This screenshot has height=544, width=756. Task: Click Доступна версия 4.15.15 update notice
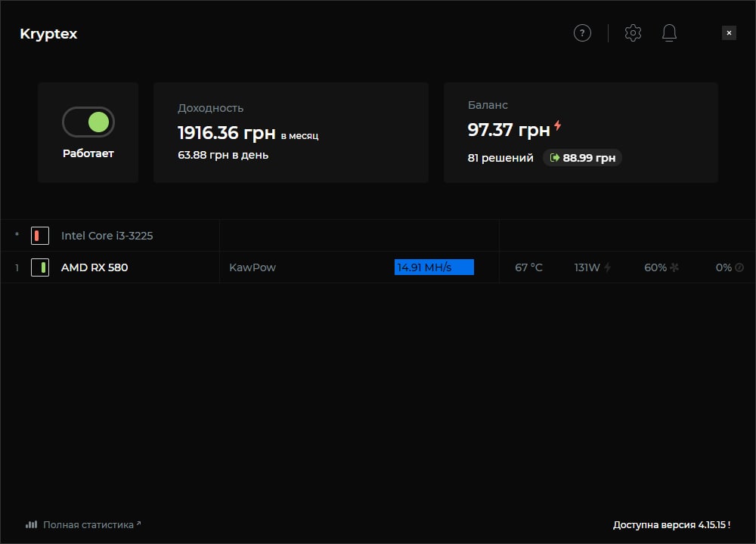(x=671, y=524)
